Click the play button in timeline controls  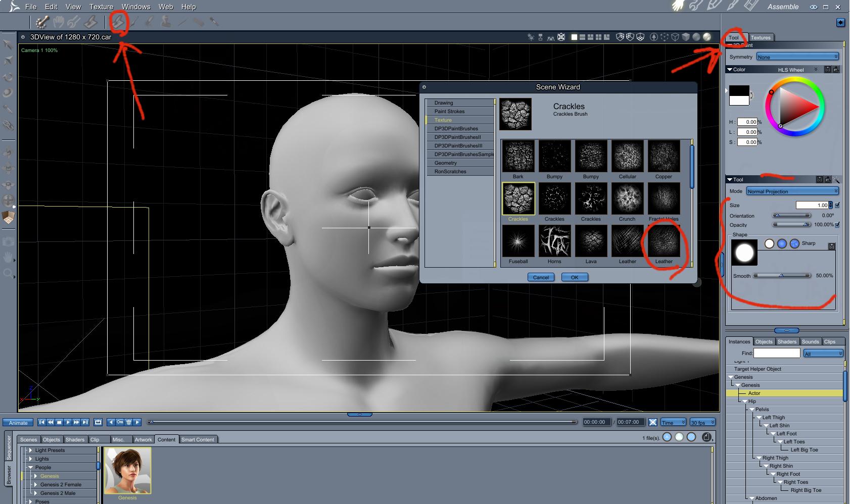pos(68,422)
